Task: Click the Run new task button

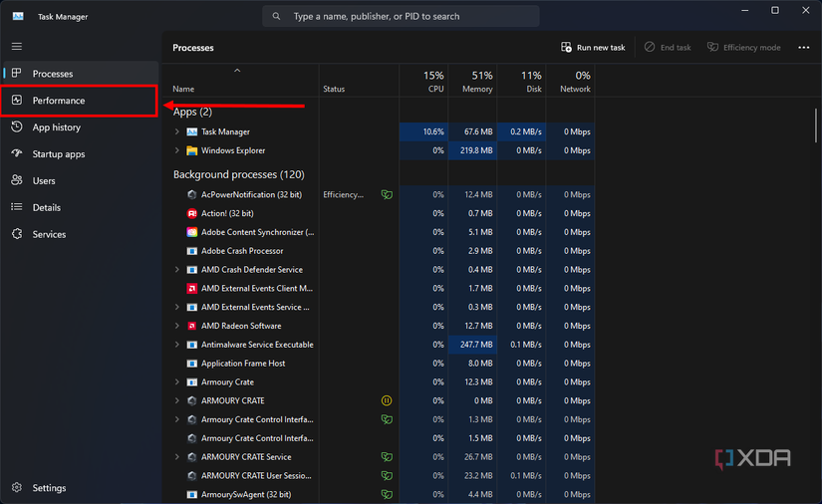Action: [x=593, y=47]
